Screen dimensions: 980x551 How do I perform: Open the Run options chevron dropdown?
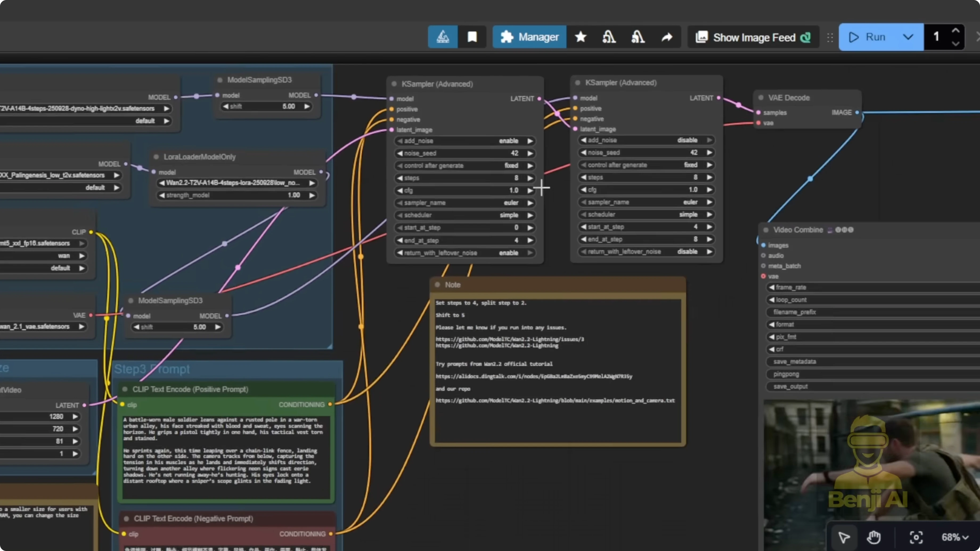click(x=908, y=37)
